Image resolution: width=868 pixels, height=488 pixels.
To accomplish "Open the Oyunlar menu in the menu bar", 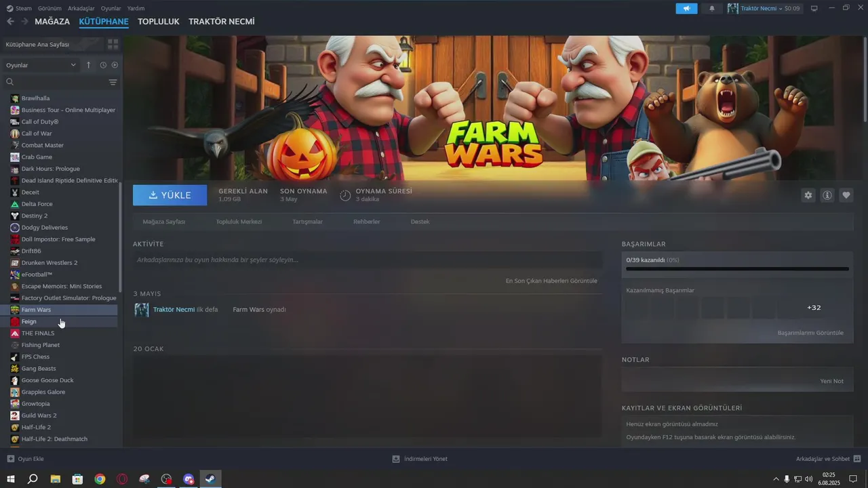I will [111, 8].
